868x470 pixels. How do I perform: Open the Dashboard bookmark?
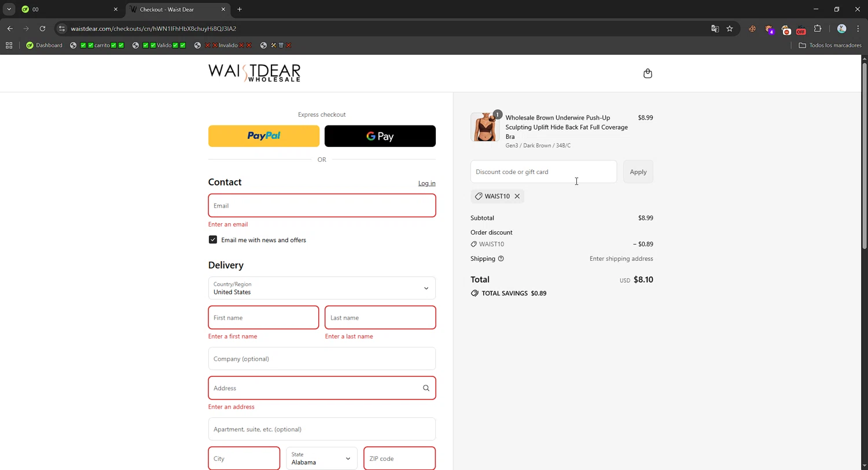coord(44,46)
